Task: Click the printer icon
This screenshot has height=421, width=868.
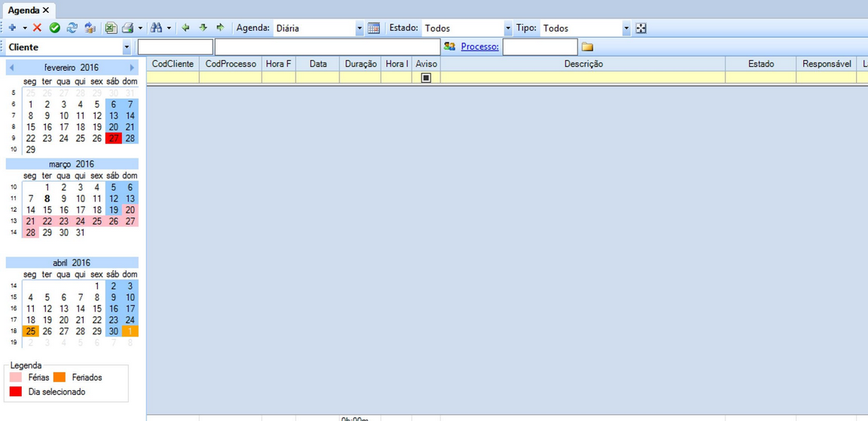Action: [x=128, y=28]
